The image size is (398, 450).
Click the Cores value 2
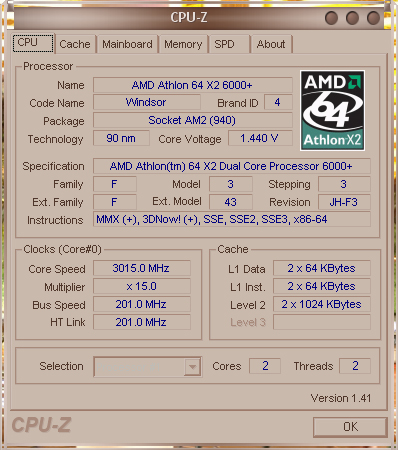click(x=265, y=366)
